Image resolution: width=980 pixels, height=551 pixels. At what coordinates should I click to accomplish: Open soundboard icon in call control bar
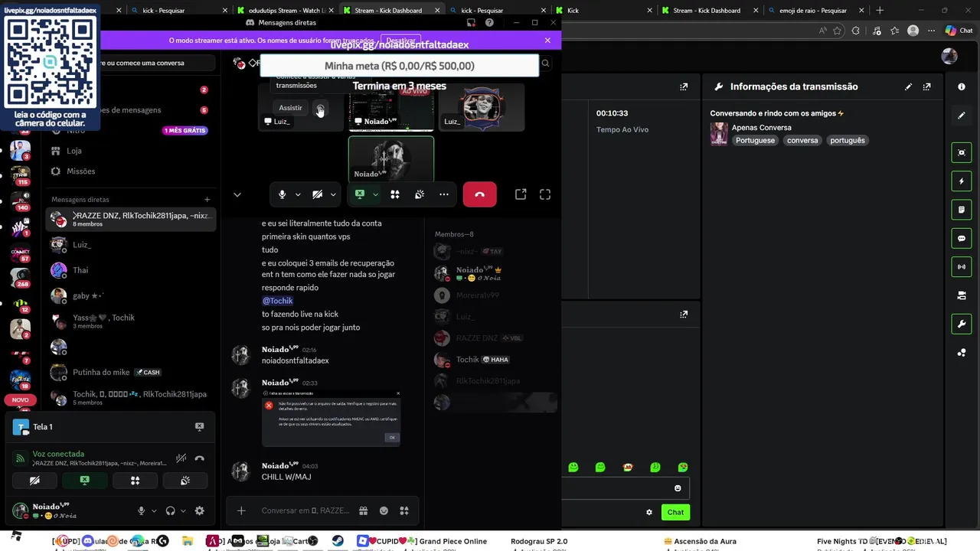420,194
